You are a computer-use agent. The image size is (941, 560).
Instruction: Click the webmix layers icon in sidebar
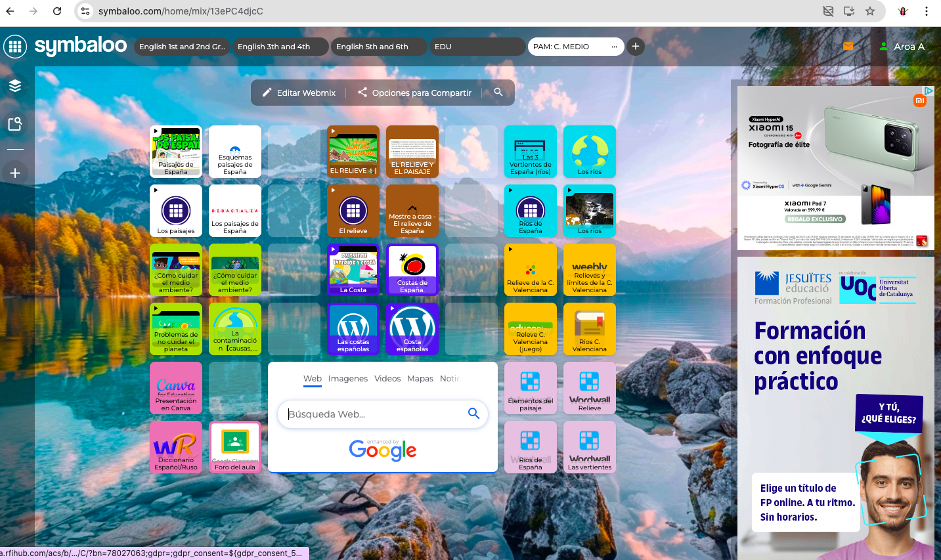coord(15,86)
